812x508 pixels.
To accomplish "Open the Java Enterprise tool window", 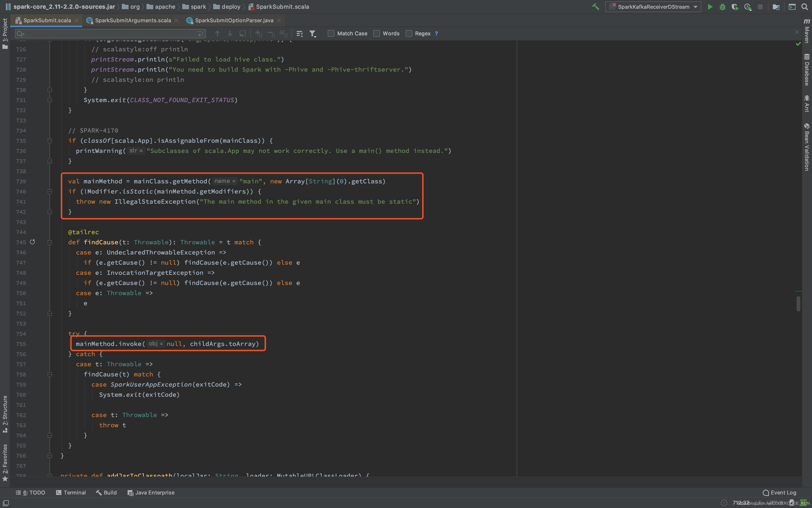I will click(151, 493).
